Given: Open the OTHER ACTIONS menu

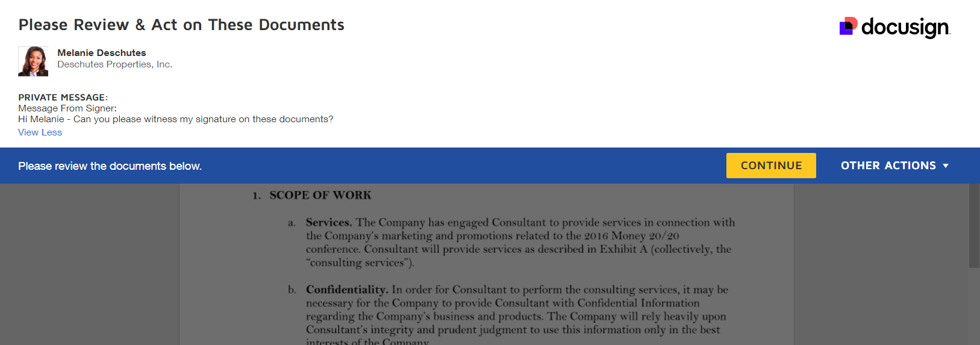Looking at the screenshot, I should pyautogui.click(x=888, y=166).
